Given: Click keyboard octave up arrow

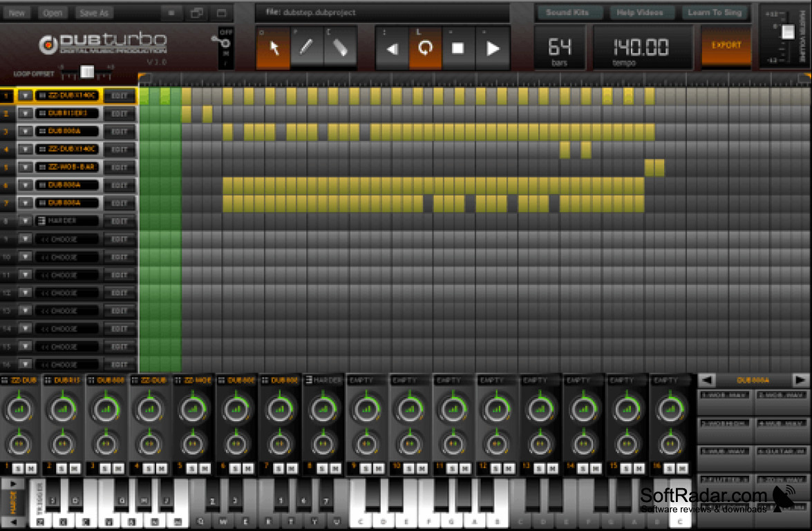Looking at the screenshot, I should [13, 484].
